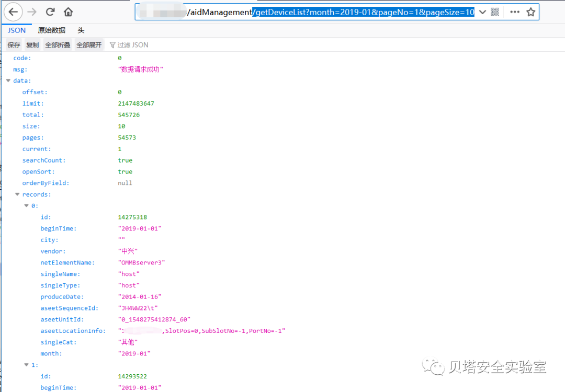Collapse the data node
Image resolution: width=565 pixels, height=392 pixels.
8,81
